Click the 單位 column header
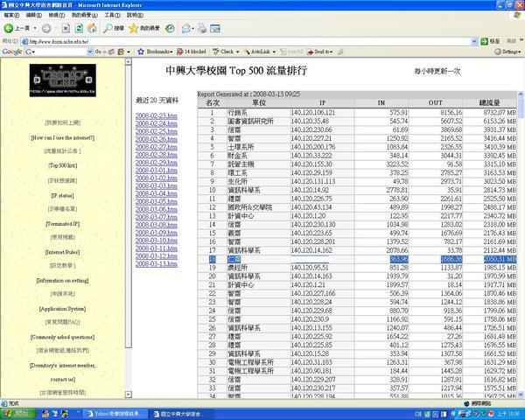 click(x=259, y=103)
